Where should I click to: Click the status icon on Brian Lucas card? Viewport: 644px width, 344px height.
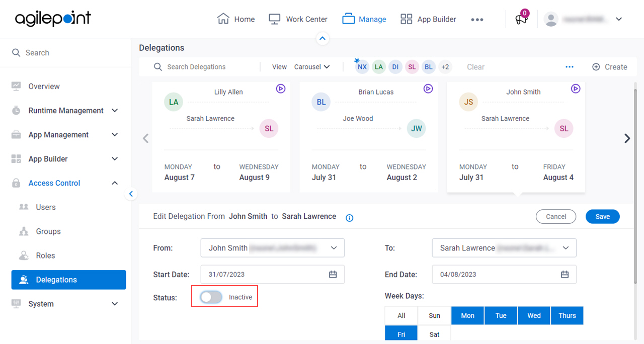tap(428, 89)
